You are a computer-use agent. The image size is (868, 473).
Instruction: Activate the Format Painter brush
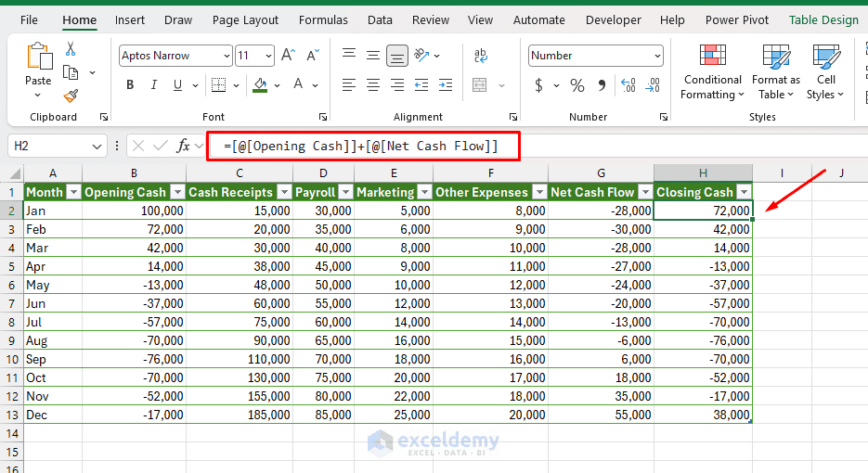pyautogui.click(x=71, y=96)
